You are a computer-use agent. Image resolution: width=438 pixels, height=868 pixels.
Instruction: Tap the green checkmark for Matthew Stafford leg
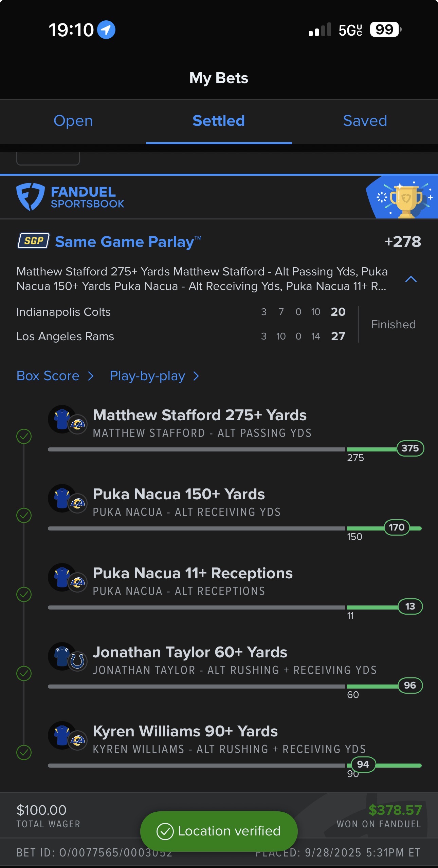24,436
